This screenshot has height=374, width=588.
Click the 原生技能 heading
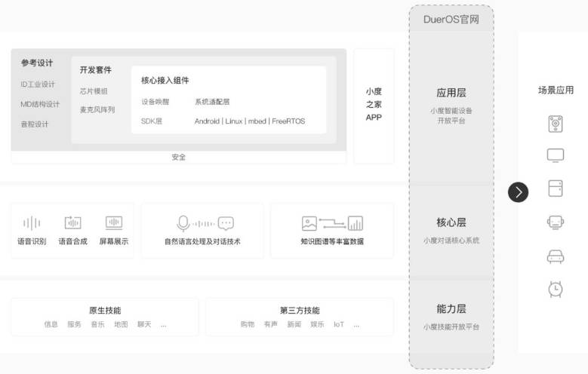(105, 311)
